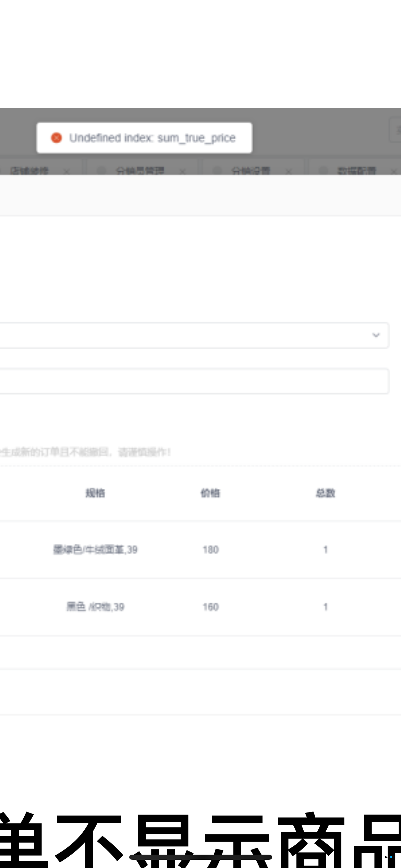Click the 价格 column header
The width and height of the screenshot is (401, 868).
[x=210, y=493]
